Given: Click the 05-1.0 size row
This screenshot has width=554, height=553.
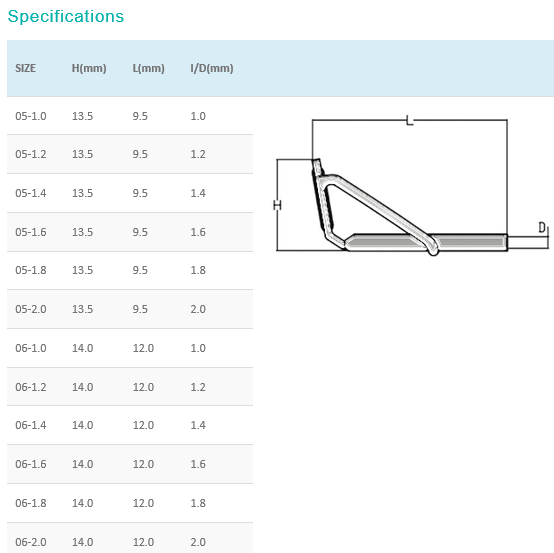Looking at the screenshot, I should pos(130,116).
